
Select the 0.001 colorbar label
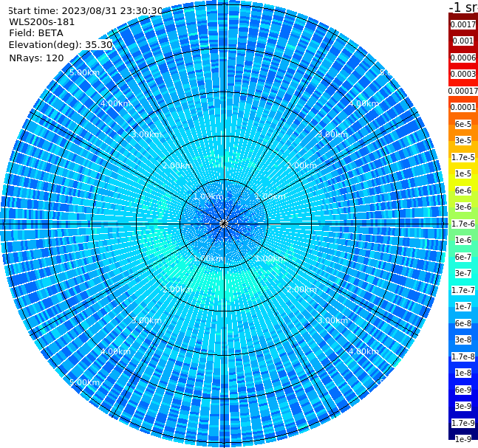point(463,41)
